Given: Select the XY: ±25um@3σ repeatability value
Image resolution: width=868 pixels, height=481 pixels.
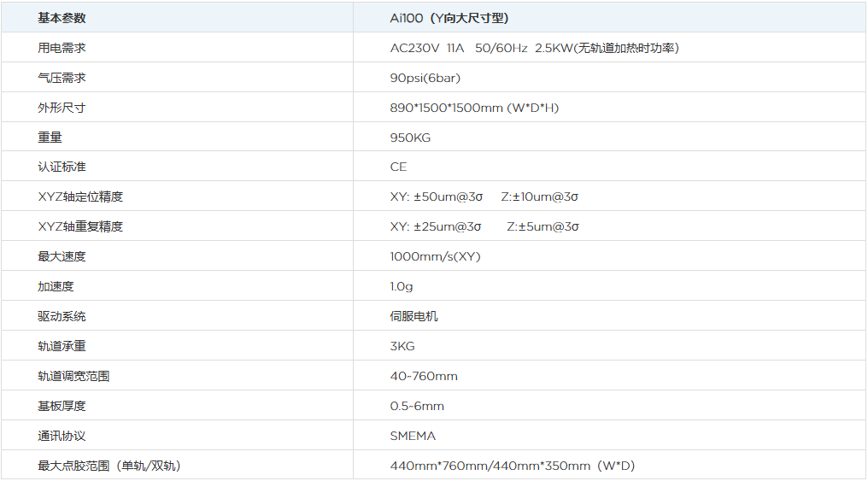Looking at the screenshot, I should click(436, 226).
